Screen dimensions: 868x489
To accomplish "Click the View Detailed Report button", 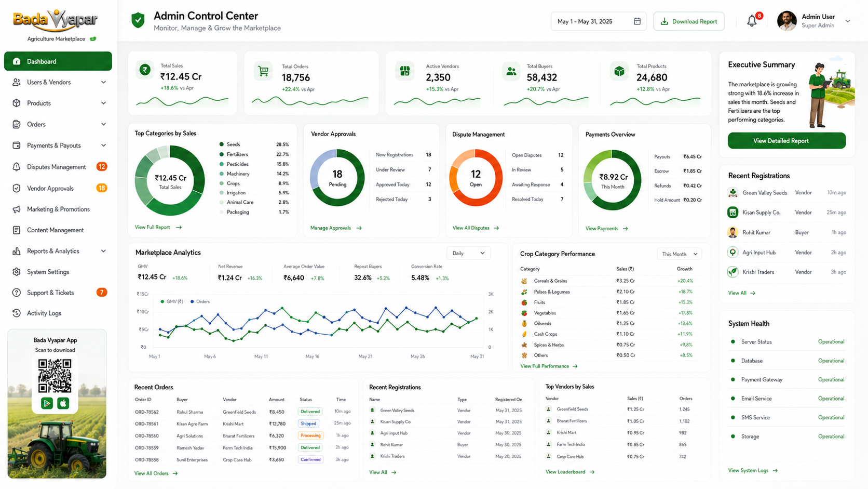I will click(786, 141).
